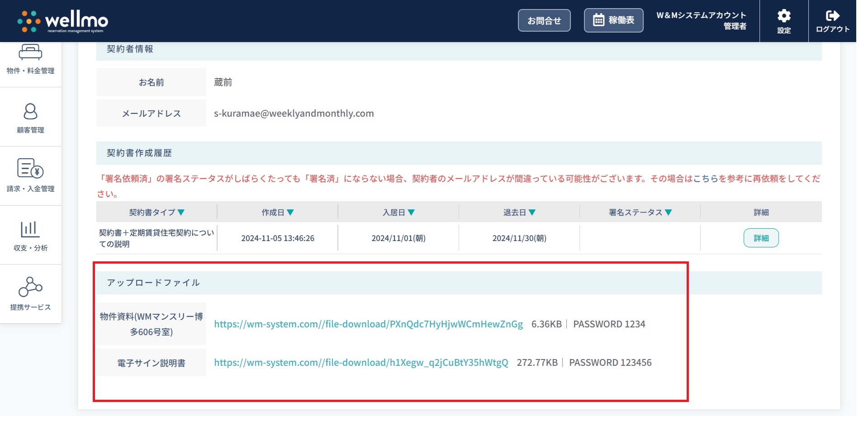Click the お問合せ button
The width and height of the screenshot is (868, 421).
click(544, 20)
